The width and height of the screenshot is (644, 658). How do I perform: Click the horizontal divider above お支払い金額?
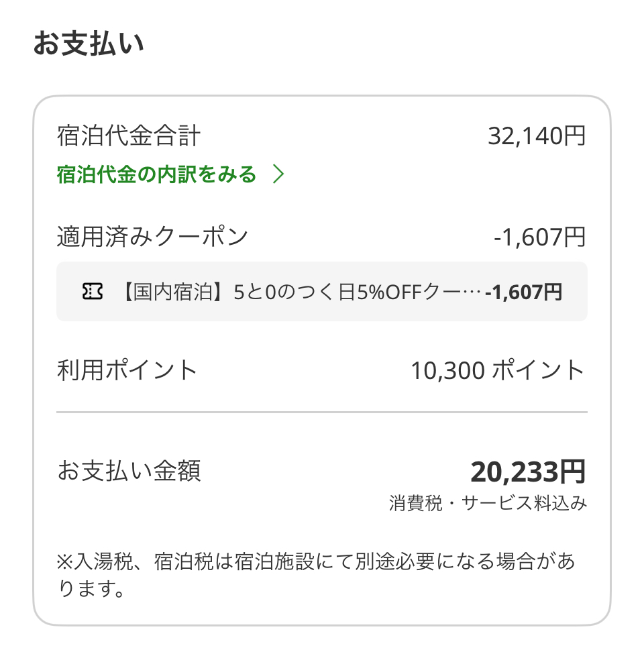point(322,412)
